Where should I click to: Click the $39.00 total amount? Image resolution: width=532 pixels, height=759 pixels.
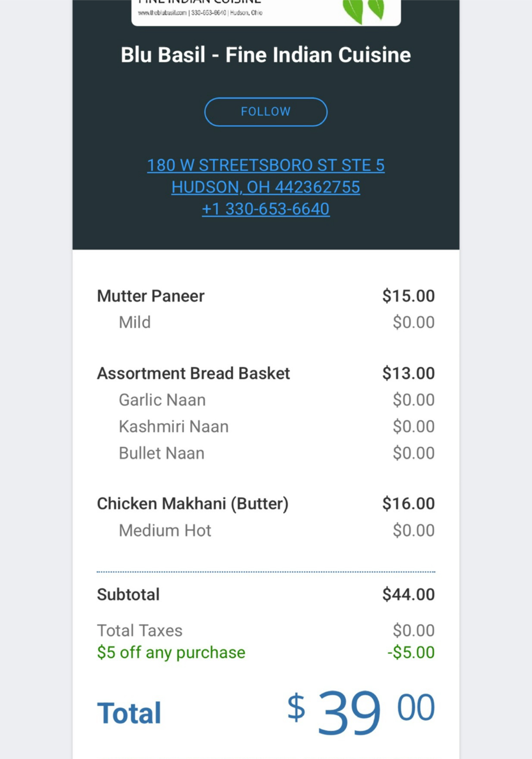[361, 711]
